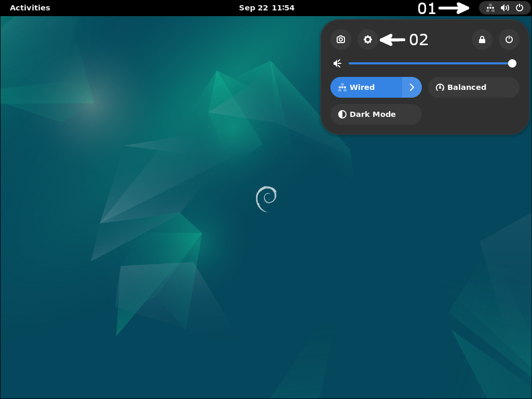Image resolution: width=532 pixels, height=399 pixels.
Task: Click the desktop wallpaper area
Action: coord(156,234)
